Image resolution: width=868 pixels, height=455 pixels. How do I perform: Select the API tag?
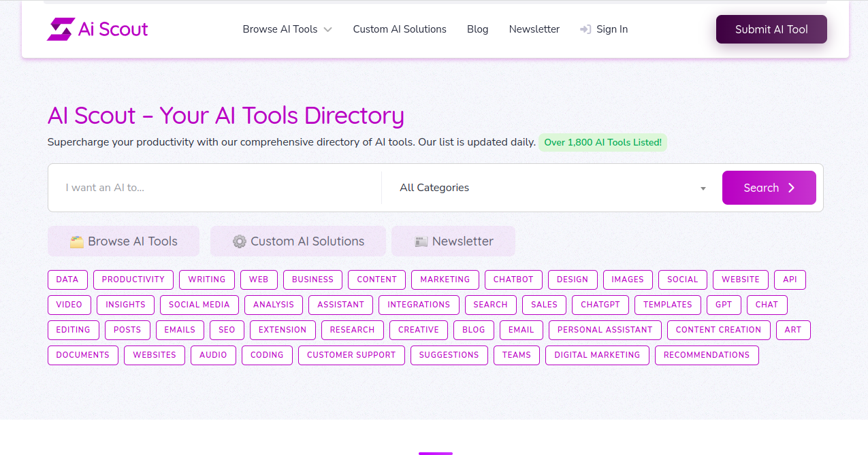coord(790,280)
